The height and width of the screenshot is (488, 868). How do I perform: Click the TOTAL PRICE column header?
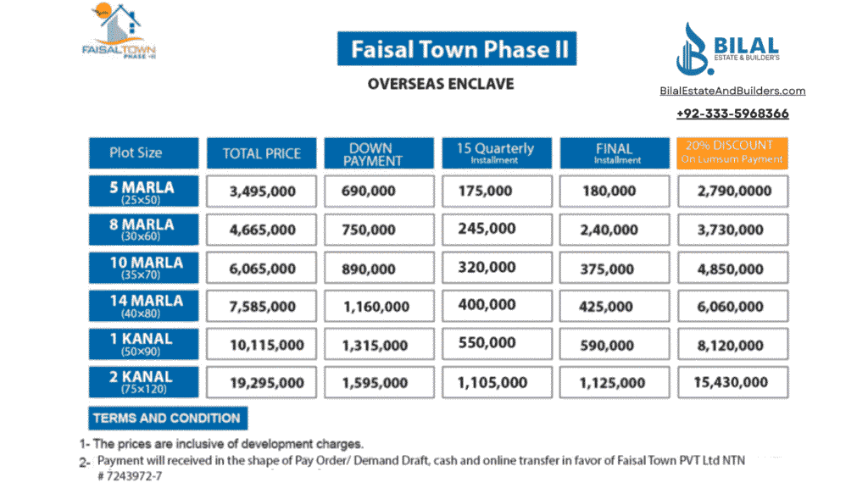[x=261, y=153]
